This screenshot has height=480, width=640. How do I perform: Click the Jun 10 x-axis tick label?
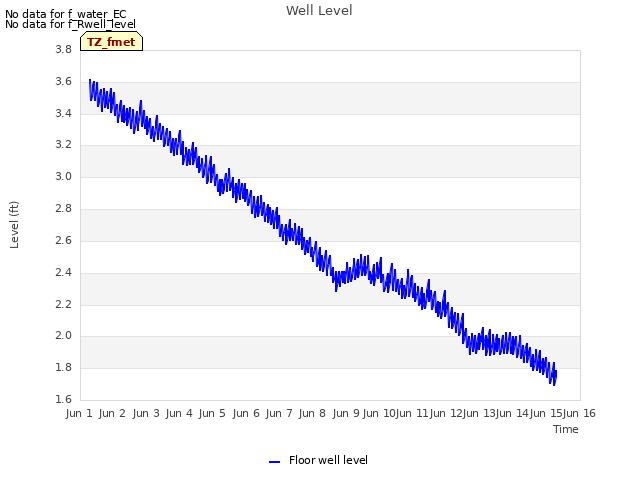coord(379,413)
